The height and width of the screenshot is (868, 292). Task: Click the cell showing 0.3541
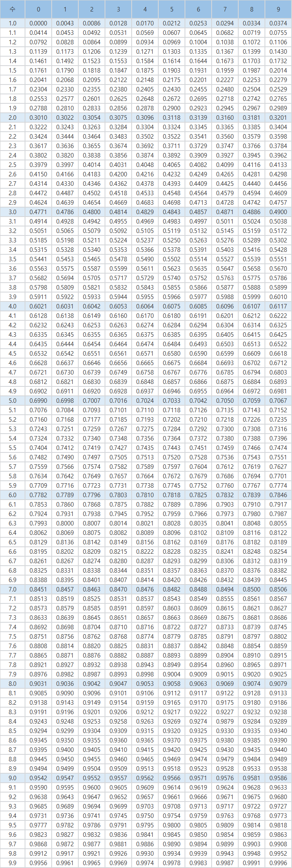tap(198, 137)
